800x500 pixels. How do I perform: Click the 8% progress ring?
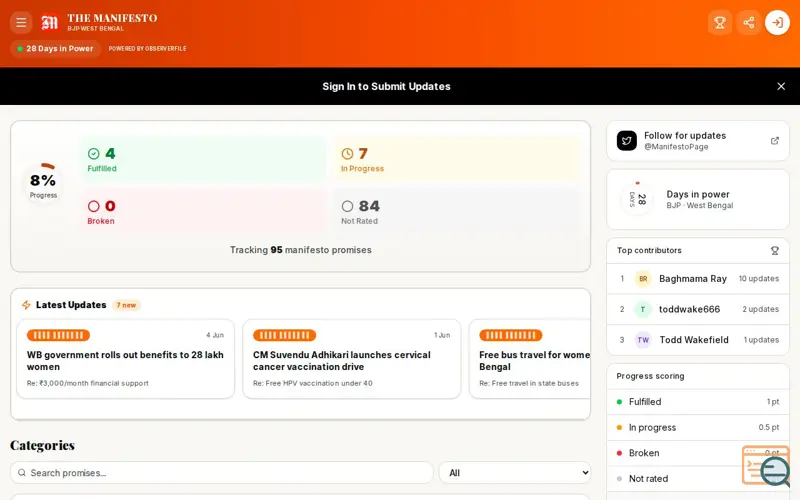[43, 182]
